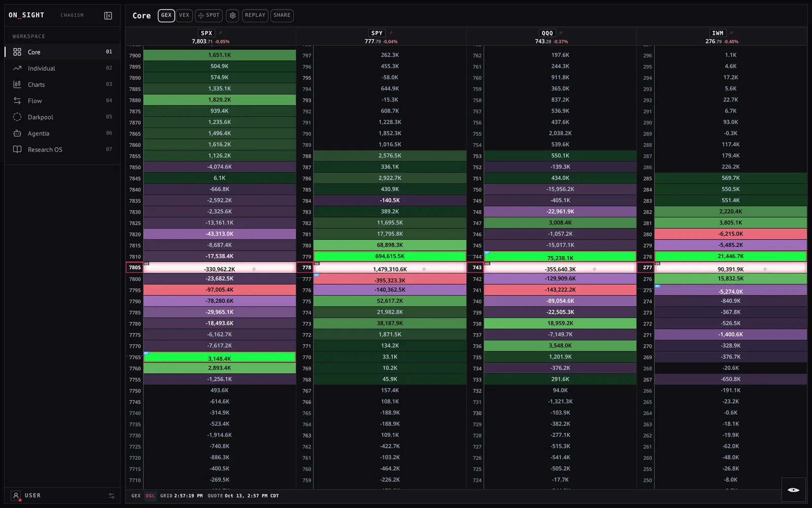Image resolution: width=812 pixels, height=508 pixels.
Task: Open user avatar icon
Action: (16, 495)
